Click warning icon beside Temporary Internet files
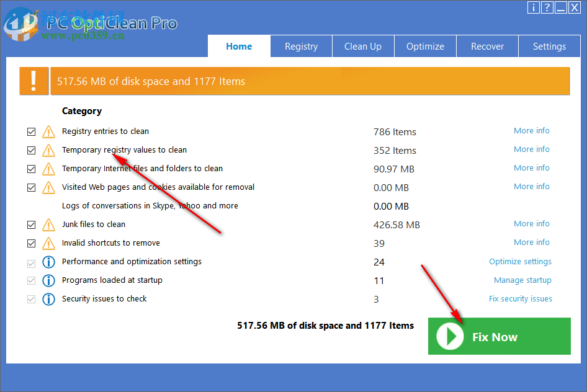 (x=48, y=169)
